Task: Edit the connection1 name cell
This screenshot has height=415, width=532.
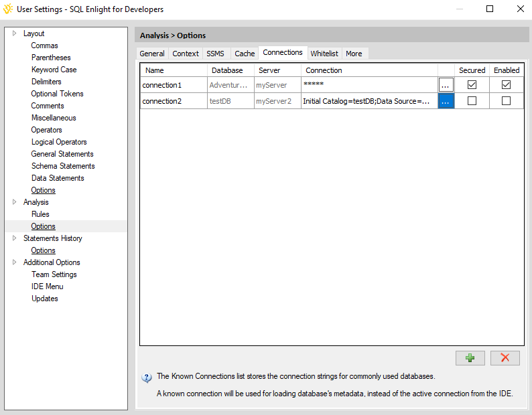Action: point(174,85)
